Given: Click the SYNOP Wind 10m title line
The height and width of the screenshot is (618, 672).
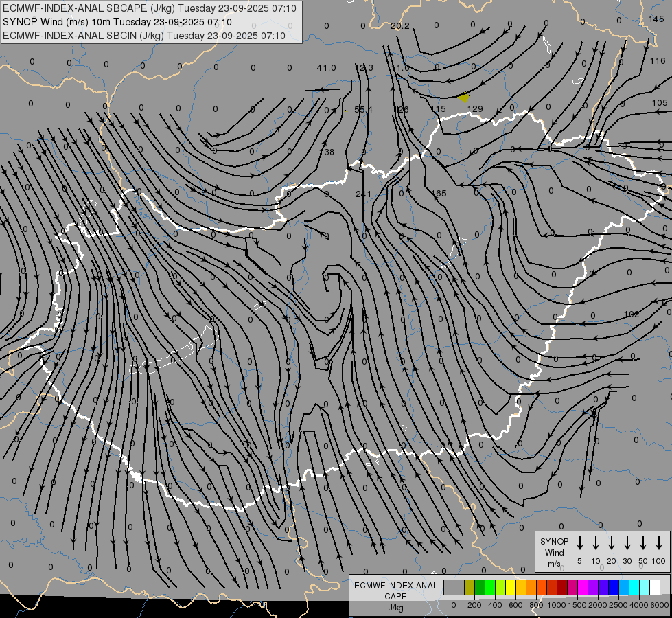Looking at the screenshot, I should [117, 22].
